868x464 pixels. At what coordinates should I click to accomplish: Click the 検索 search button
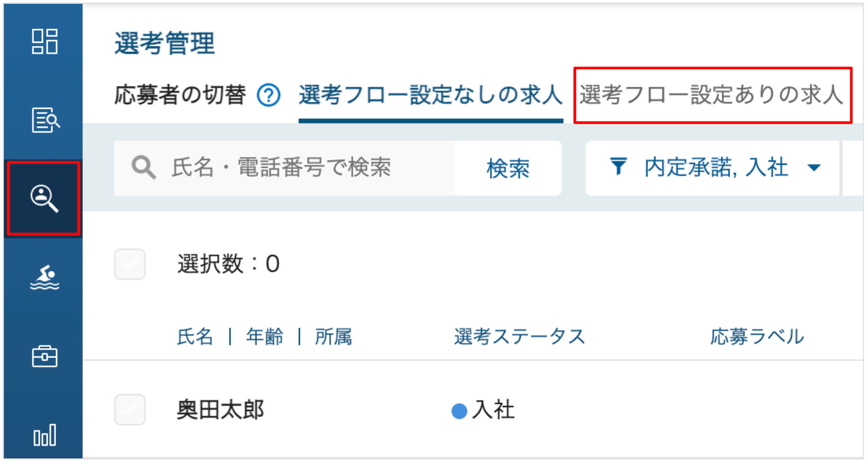(508, 168)
